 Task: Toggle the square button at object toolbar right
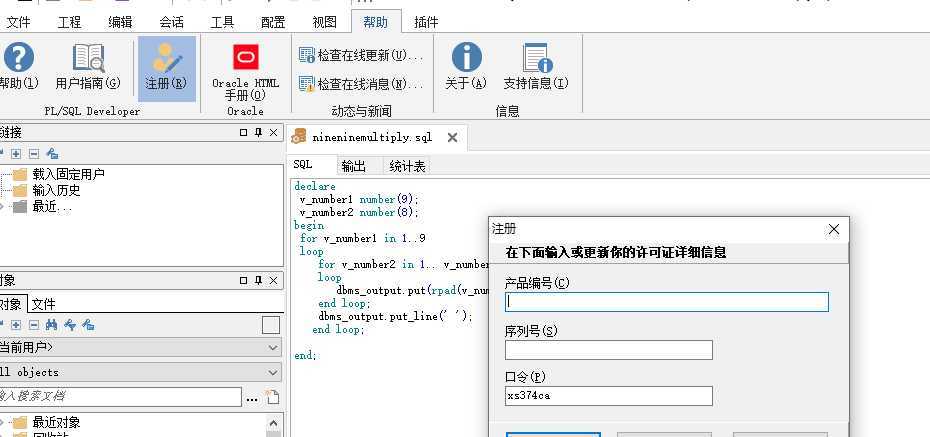coord(271,325)
